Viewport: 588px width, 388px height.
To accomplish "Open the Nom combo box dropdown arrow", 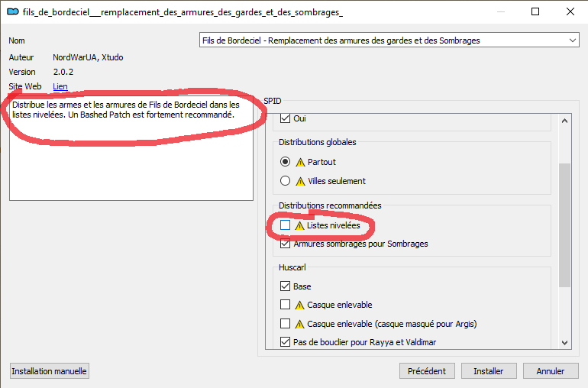I will (572, 40).
